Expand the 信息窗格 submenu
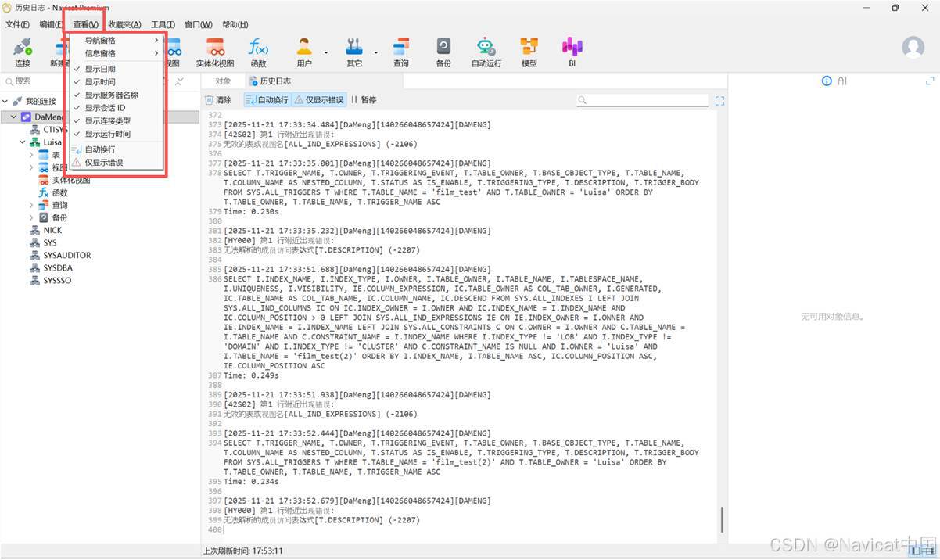 (117, 53)
